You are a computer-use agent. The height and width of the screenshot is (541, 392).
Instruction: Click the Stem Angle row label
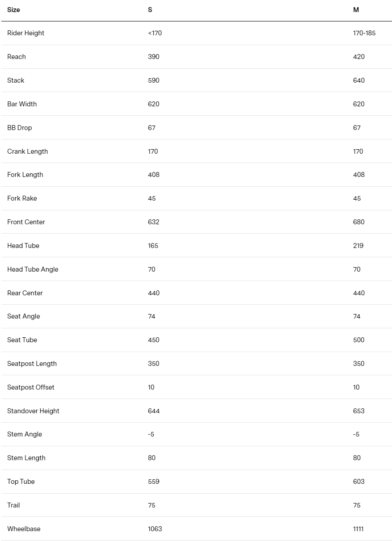(x=24, y=434)
